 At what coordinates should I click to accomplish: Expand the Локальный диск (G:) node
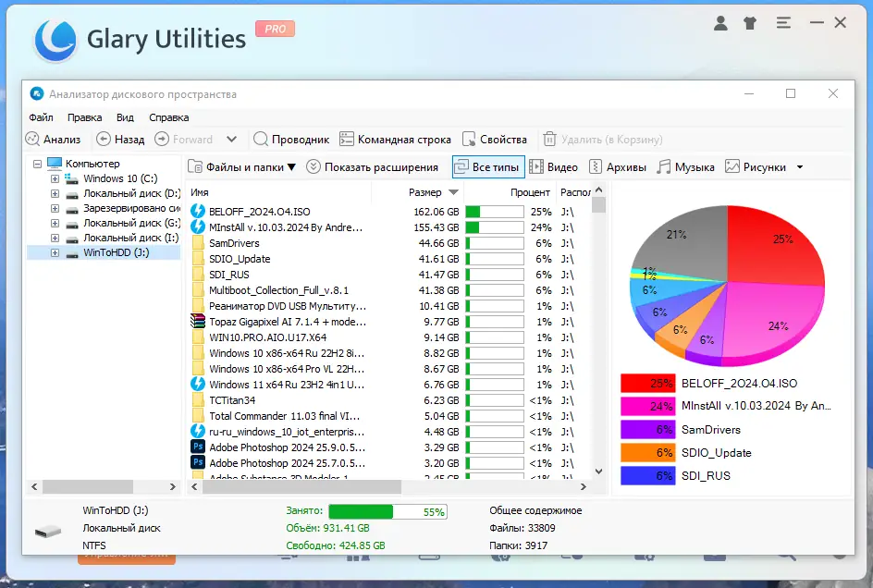tap(55, 224)
